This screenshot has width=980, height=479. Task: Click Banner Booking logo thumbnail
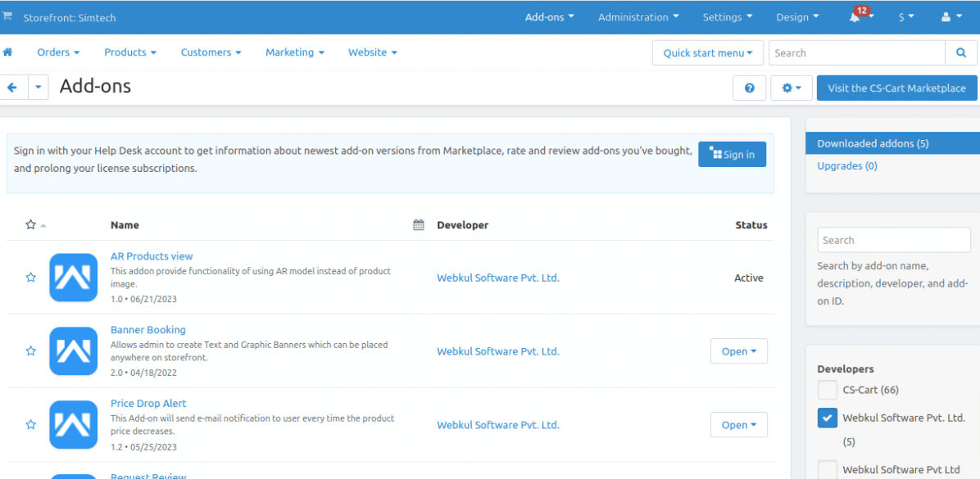74,351
